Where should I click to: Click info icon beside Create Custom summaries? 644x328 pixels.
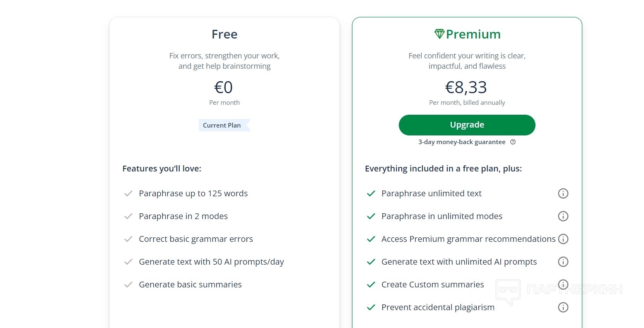pyautogui.click(x=563, y=285)
